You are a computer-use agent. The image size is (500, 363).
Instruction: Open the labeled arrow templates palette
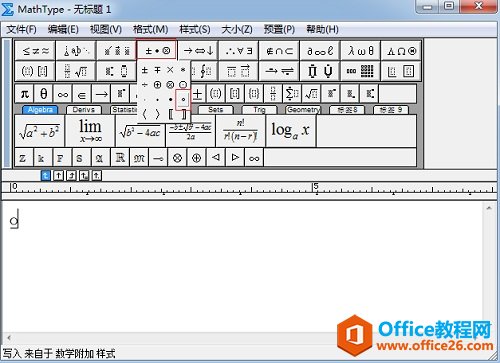point(279,71)
